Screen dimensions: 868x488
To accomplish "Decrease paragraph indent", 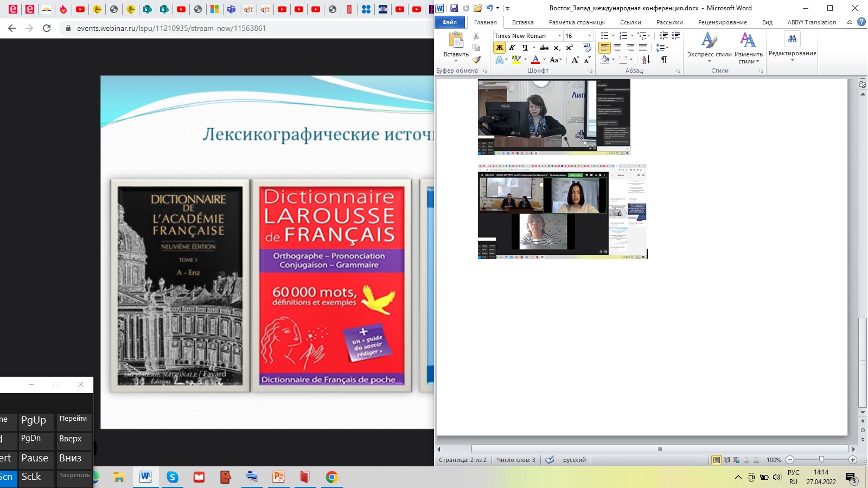I will point(663,36).
